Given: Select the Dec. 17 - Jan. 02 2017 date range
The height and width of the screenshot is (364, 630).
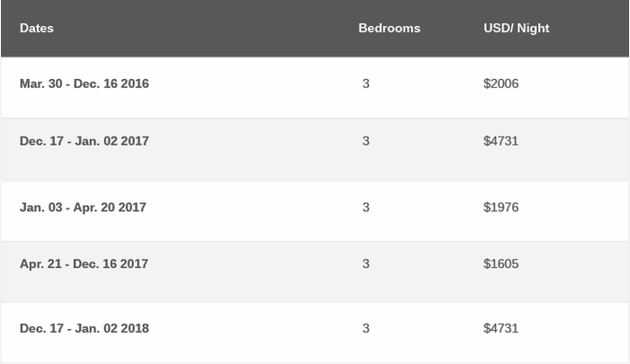Looking at the screenshot, I should (85, 141).
